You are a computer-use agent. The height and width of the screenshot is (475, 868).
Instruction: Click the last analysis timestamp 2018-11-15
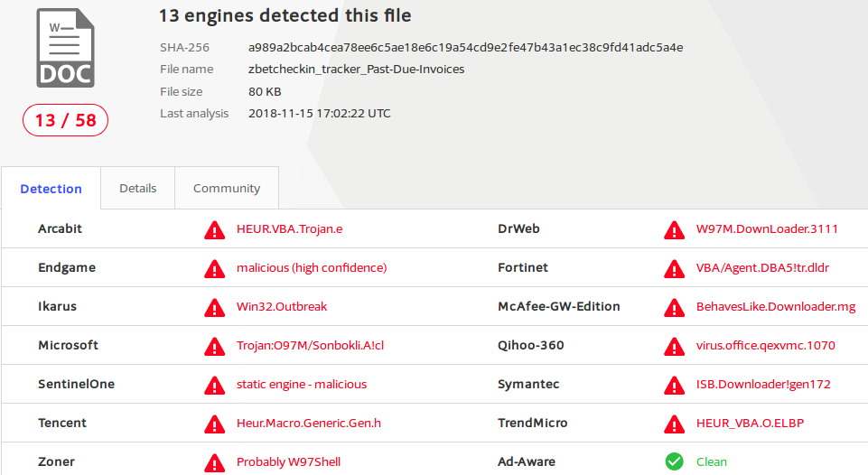(x=320, y=114)
